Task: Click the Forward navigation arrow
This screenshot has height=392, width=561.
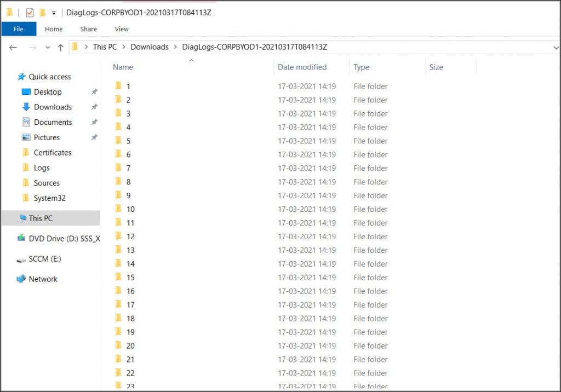Action: [x=32, y=47]
